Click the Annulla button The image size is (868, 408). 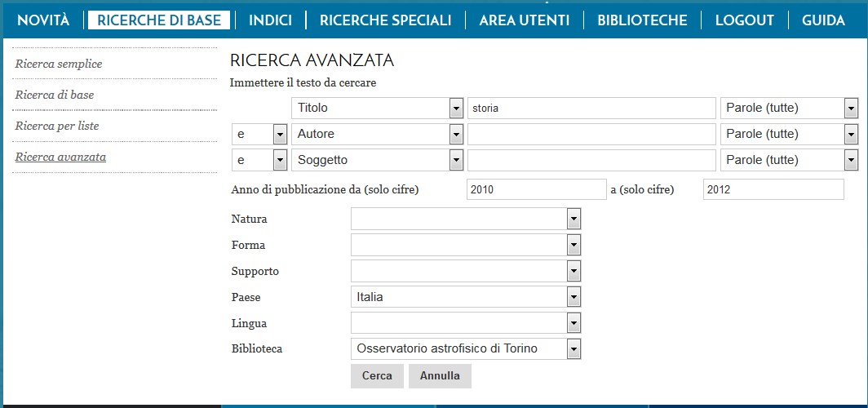point(440,376)
